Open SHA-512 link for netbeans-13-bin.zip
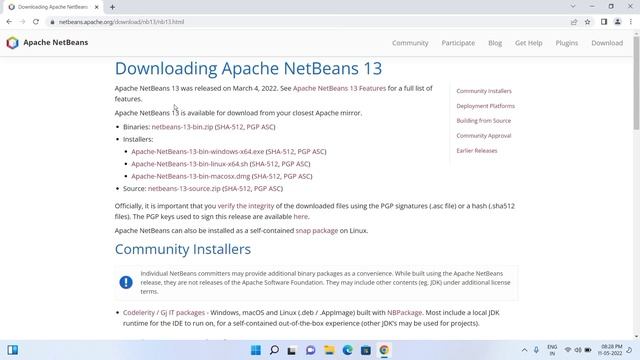 pos(230,127)
